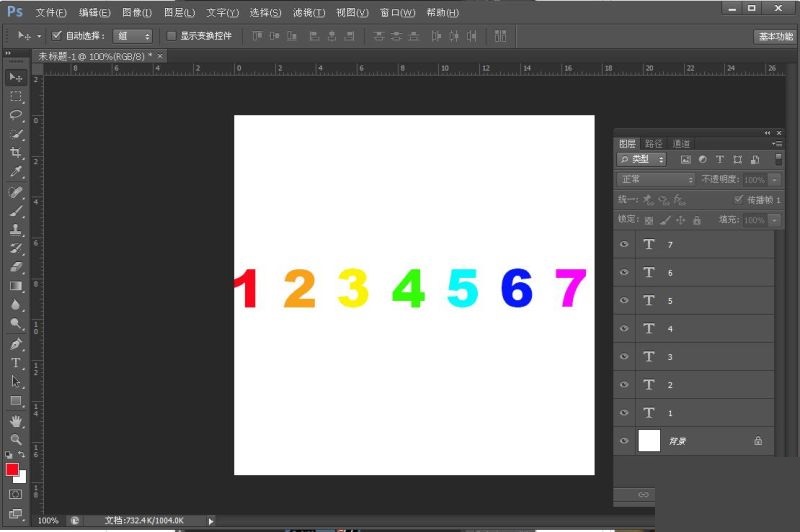Choose the Zoom magnifier tool

(16, 440)
